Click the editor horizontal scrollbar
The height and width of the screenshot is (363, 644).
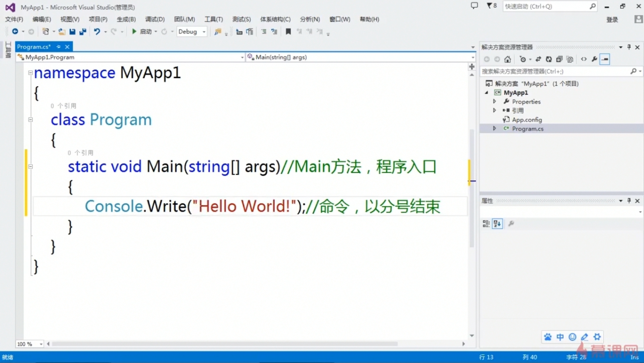225,344
